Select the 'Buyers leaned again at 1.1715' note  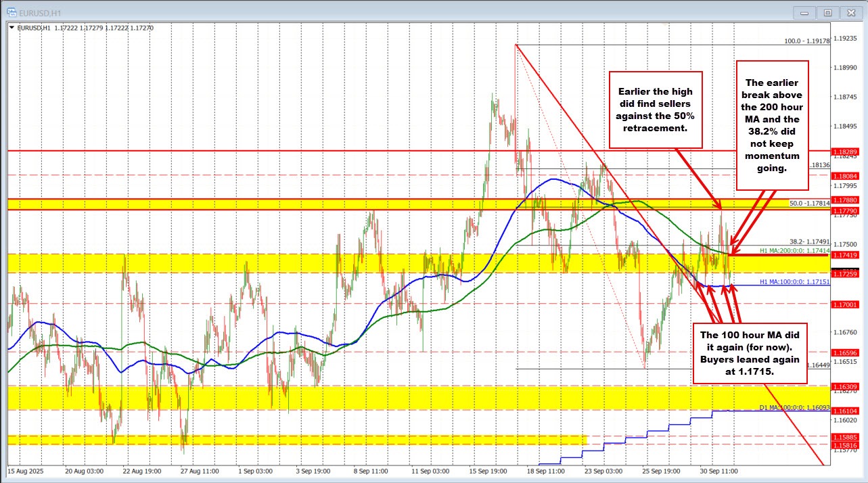[750, 352]
